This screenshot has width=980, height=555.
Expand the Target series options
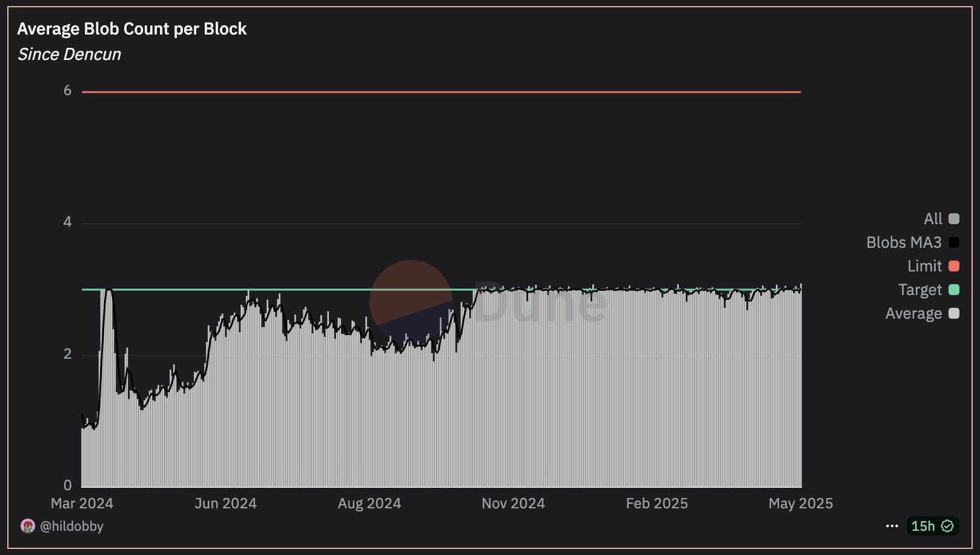tap(921, 290)
